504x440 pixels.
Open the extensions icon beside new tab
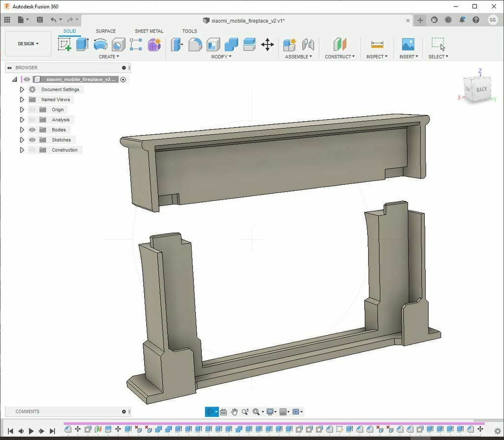point(434,20)
